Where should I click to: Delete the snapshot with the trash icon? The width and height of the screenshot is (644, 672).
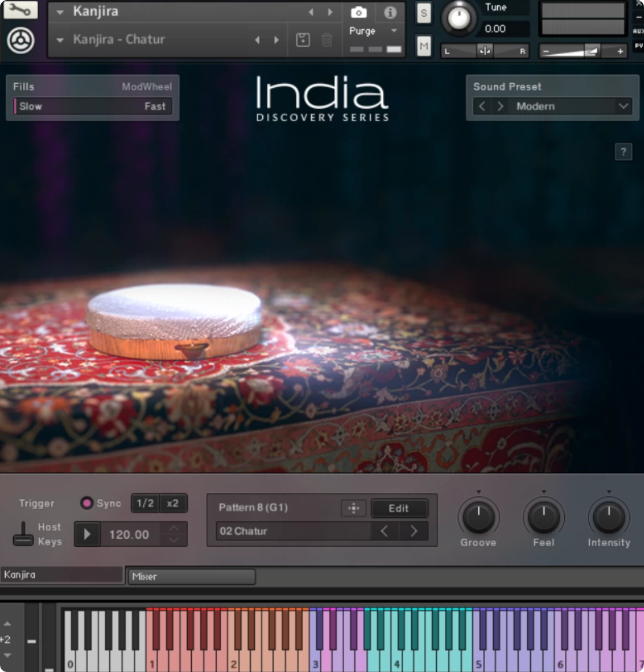pyautogui.click(x=326, y=40)
